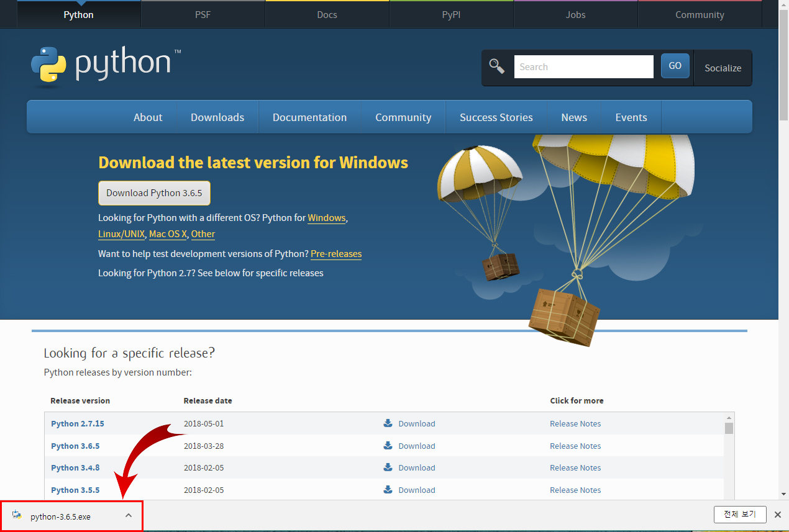This screenshot has height=532, width=789.
Task: Go to the PyPI top tab
Action: 452,14
